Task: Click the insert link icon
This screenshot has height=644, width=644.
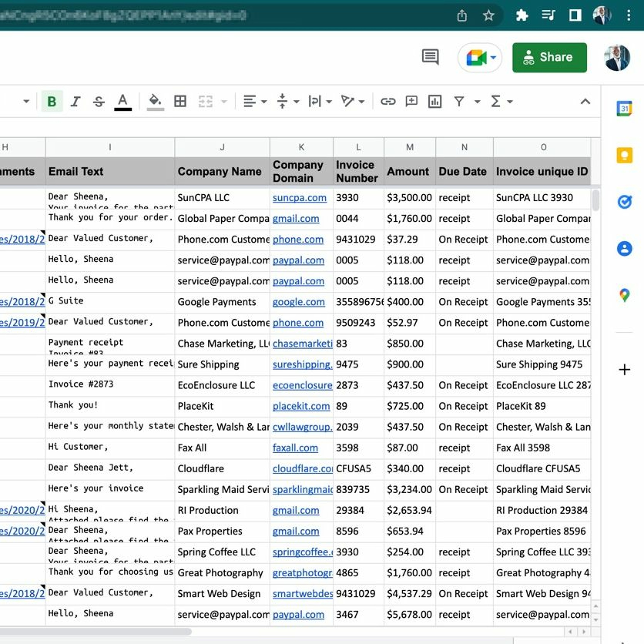Action: [x=388, y=101]
